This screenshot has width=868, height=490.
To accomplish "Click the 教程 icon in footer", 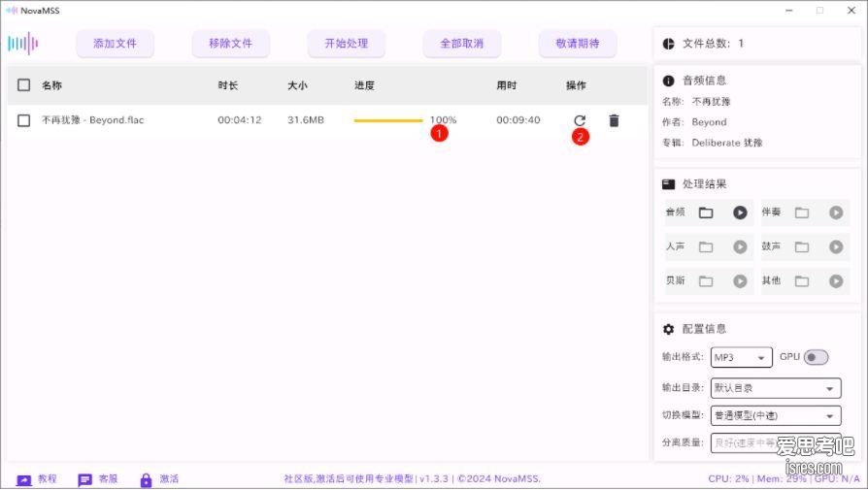I will click(24, 480).
